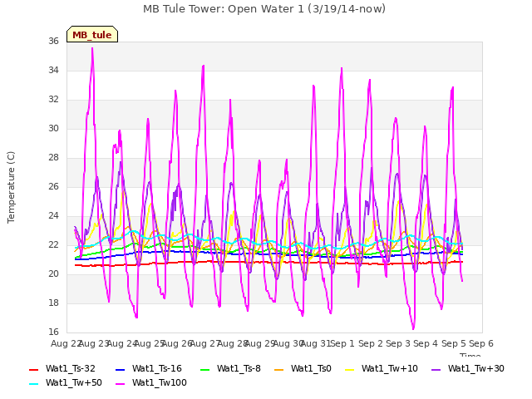Select Wat1_Tw100 legend label

160,382
